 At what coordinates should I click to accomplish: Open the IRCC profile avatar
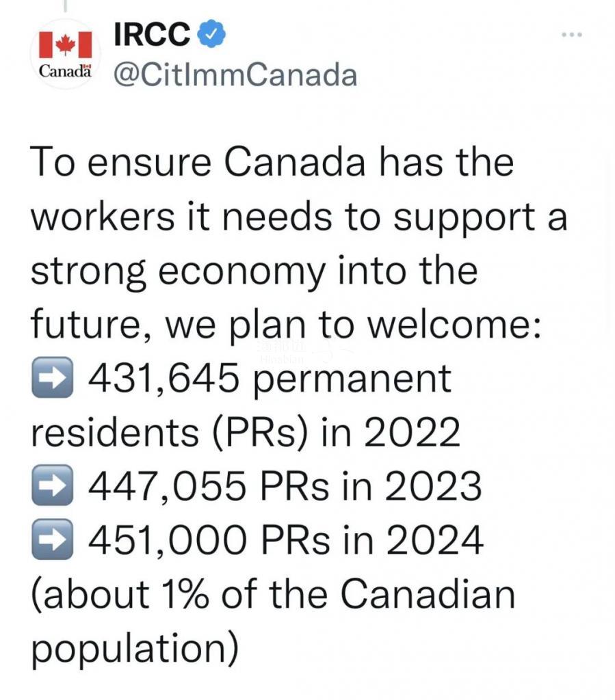coord(65,54)
